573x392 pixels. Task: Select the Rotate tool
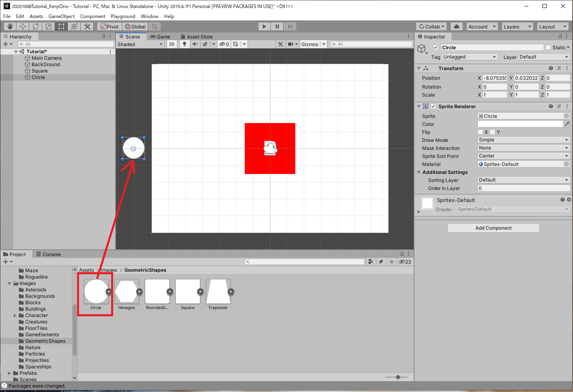tap(36, 26)
